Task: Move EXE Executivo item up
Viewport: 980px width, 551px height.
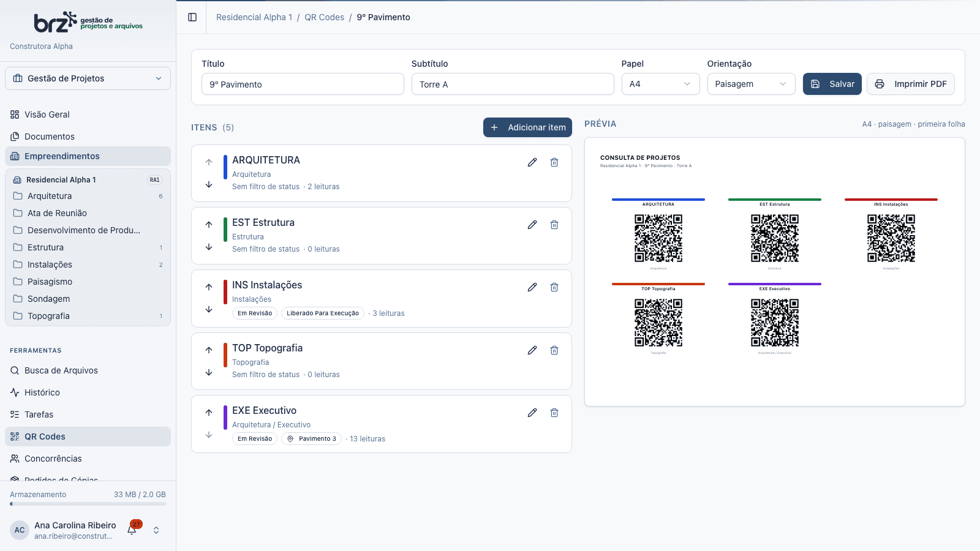Action: (x=209, y=413)
